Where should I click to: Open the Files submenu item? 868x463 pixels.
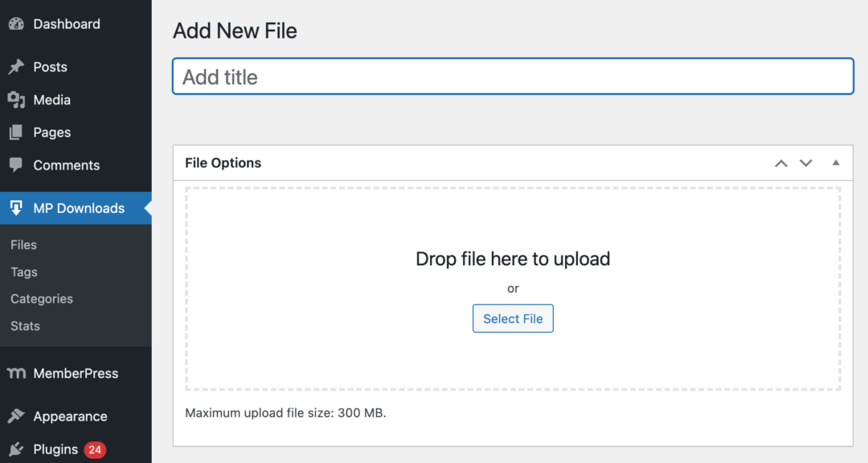pos(24,245)
